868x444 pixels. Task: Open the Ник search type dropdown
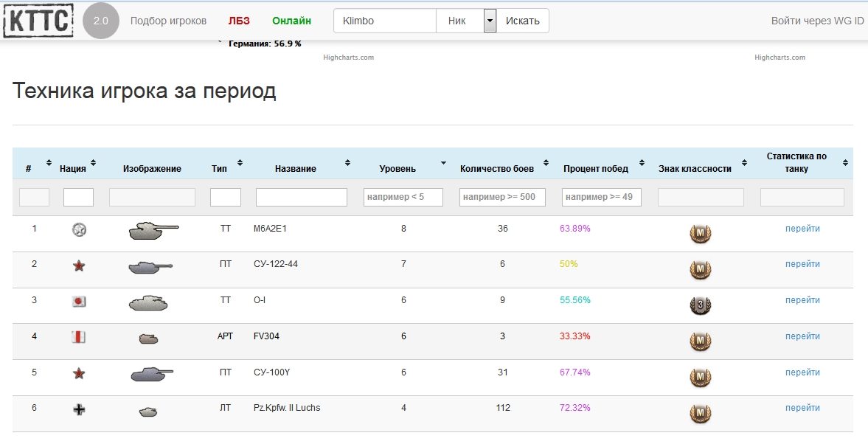[x=490, y=21]
